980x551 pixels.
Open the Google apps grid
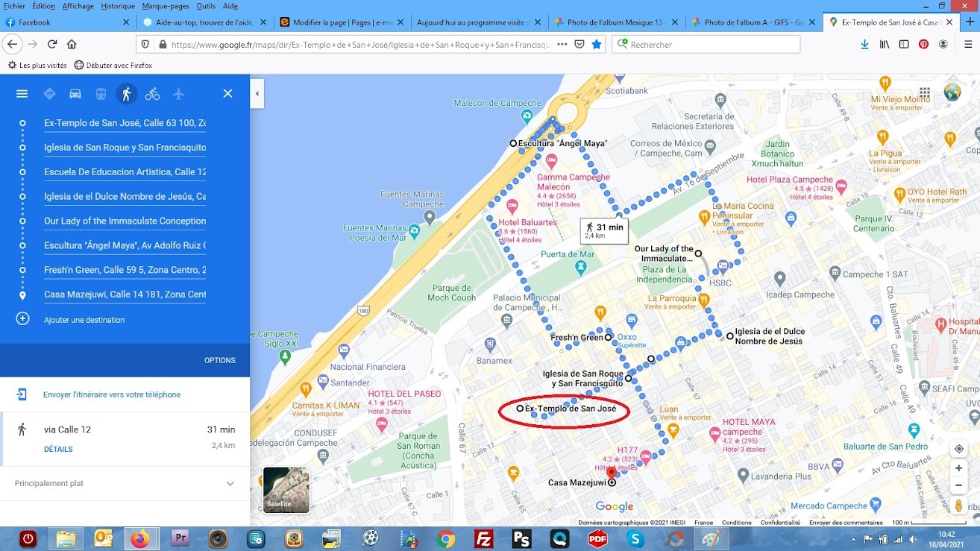click(925, 92)
